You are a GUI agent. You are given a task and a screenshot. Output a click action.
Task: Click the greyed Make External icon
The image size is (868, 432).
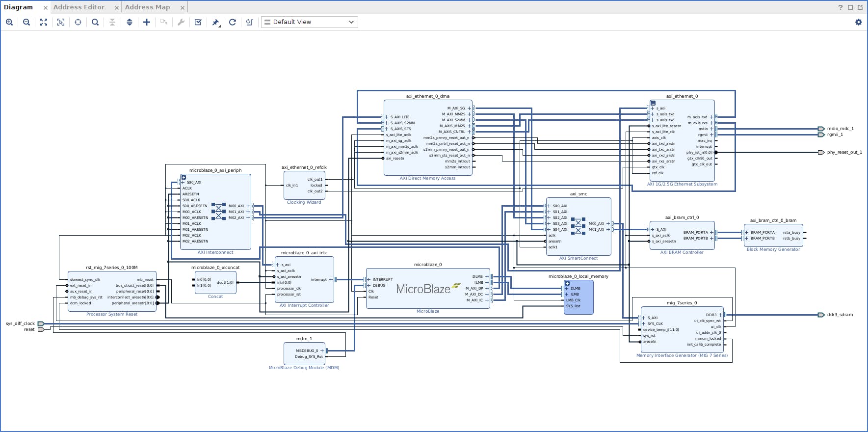(164, 22)
